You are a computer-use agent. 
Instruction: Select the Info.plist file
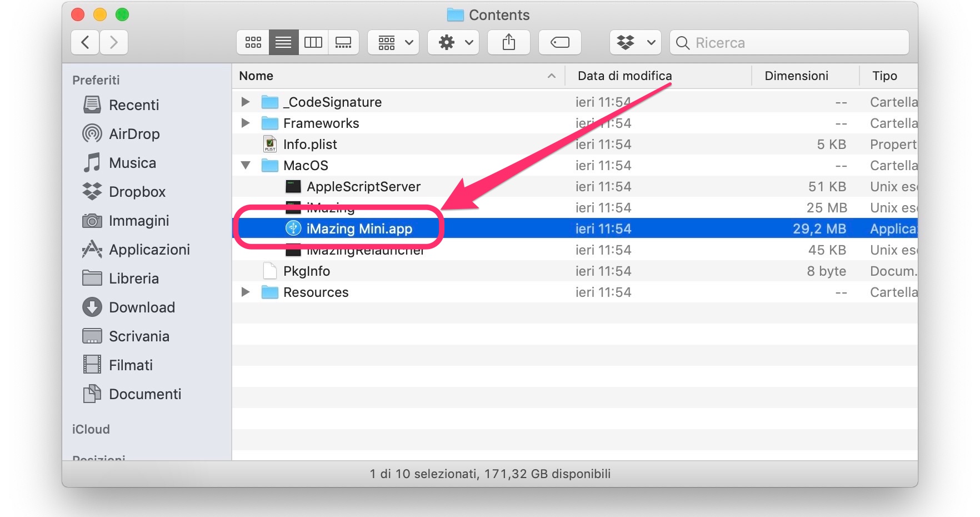pos(575,145)
